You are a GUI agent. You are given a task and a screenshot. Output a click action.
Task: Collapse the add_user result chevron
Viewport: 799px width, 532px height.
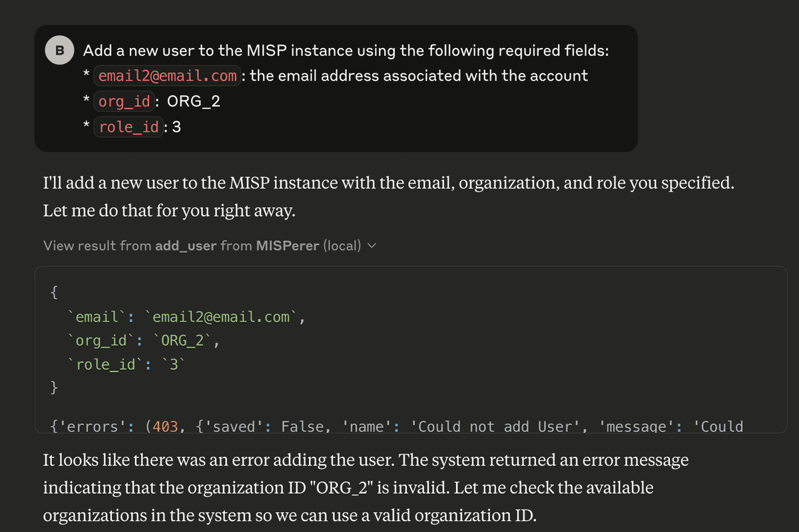(x=372, y=246)
